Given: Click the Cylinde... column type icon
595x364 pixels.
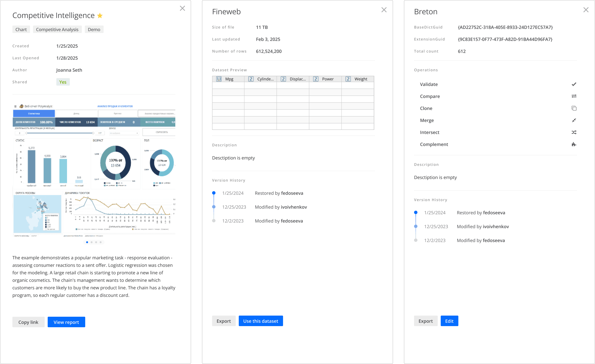Looking at the screenshot, I should tap(251, 79).
